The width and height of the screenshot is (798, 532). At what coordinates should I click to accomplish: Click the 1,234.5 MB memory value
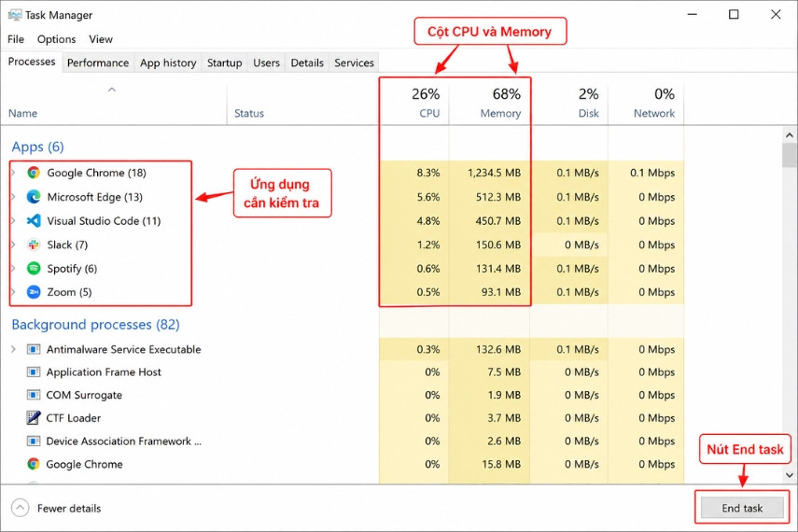(494, 173)
